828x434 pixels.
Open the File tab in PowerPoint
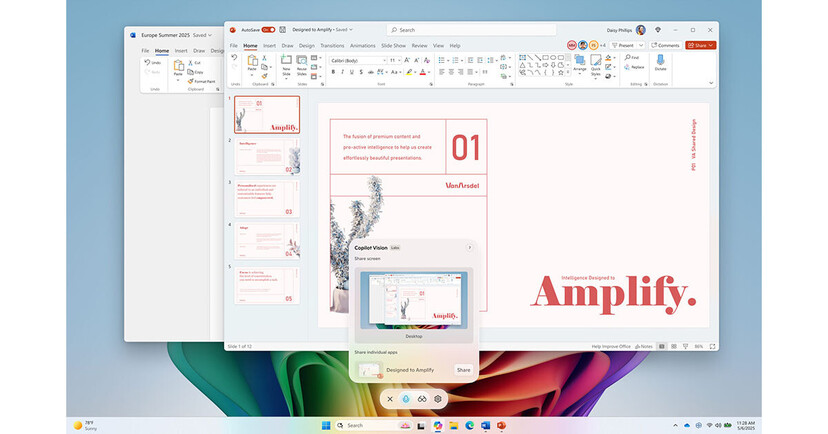[x=233, y=46]
